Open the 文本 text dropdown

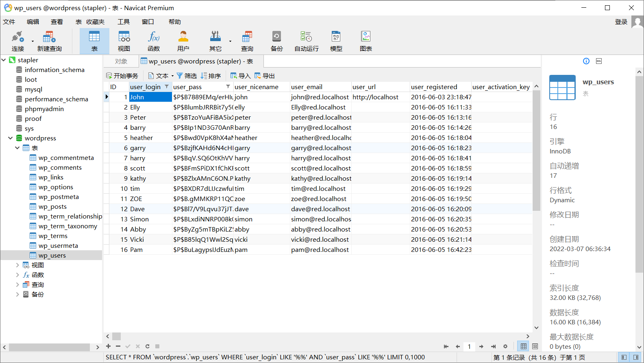tap(161, 76)
